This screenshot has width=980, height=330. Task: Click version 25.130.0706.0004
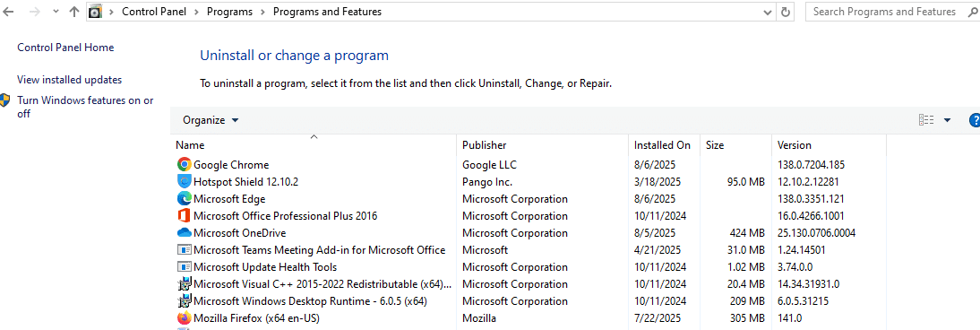point(816,233)
